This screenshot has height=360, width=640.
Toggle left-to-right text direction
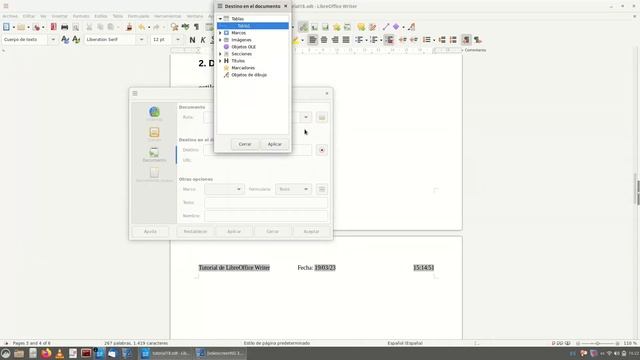tap(466, 40)
